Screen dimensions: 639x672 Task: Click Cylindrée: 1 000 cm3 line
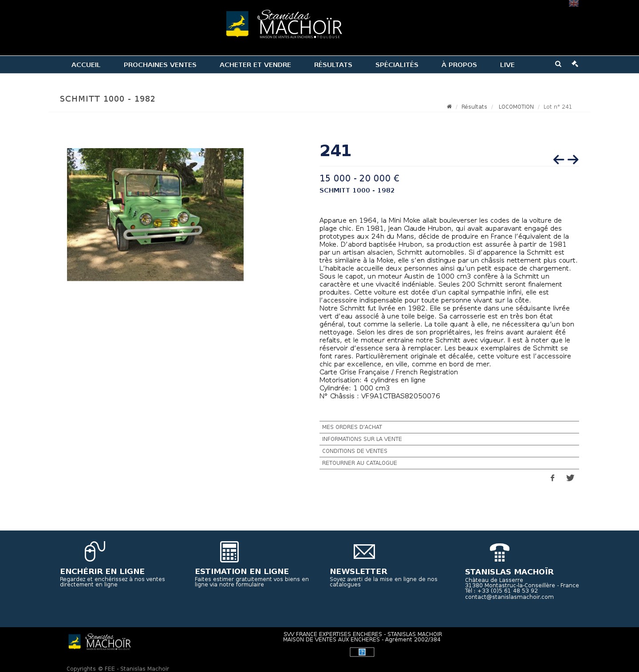coord(355,388)
